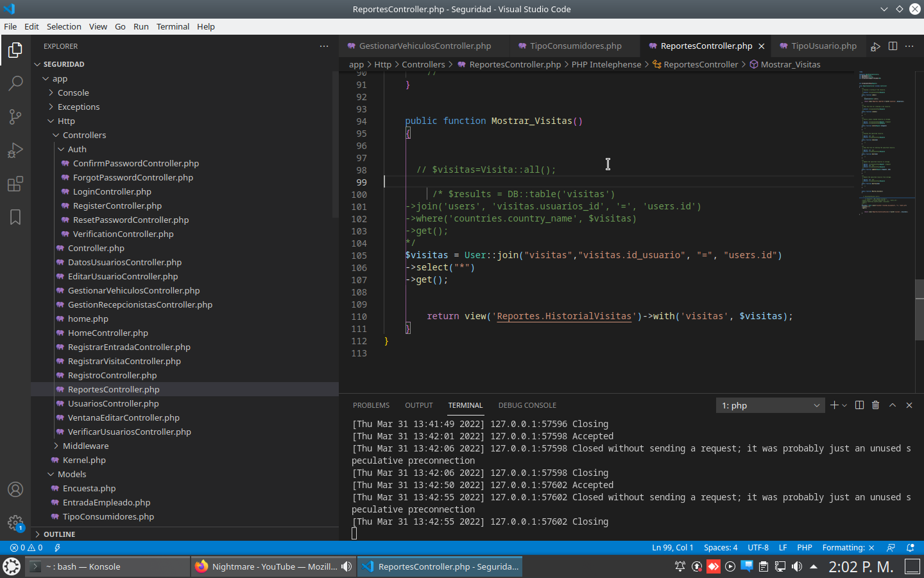The image size is (924, 578).
Task: Add a new terminal with the plus icon
Action: [834, 405]
